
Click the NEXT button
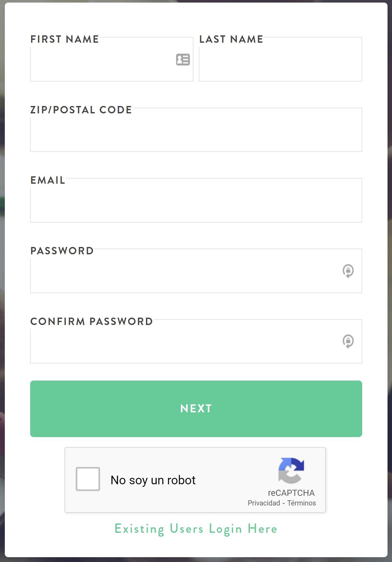tap(196, 408)
